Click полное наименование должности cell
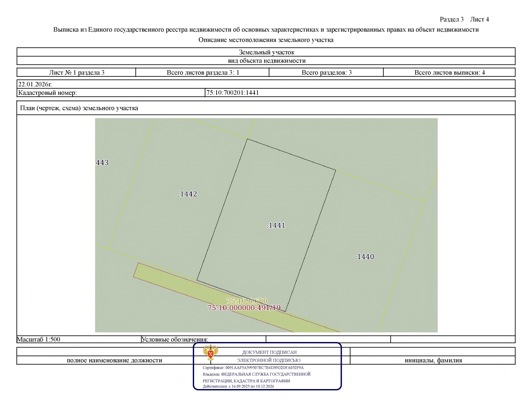This screenshot has height=411, width=532. (114, 360)
